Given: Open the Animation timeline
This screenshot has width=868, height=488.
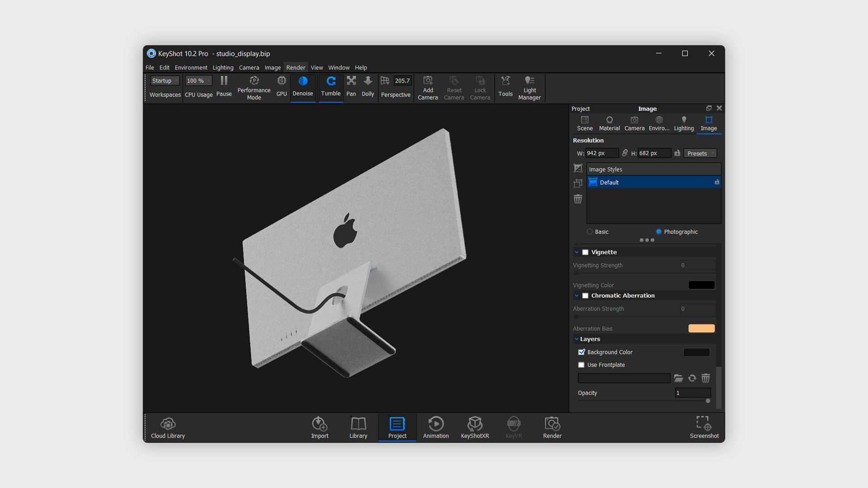Looking at the screenshot, I should [x=436, y=427].
